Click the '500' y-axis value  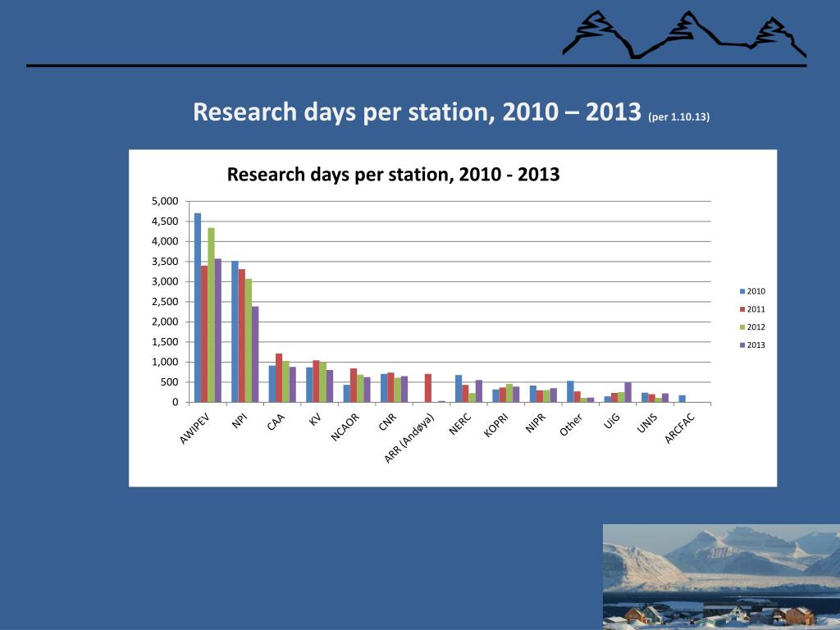pos(169,382)
